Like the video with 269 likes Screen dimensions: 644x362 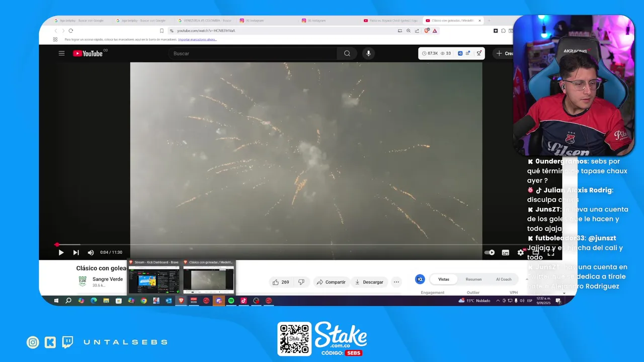pos(281,282)
